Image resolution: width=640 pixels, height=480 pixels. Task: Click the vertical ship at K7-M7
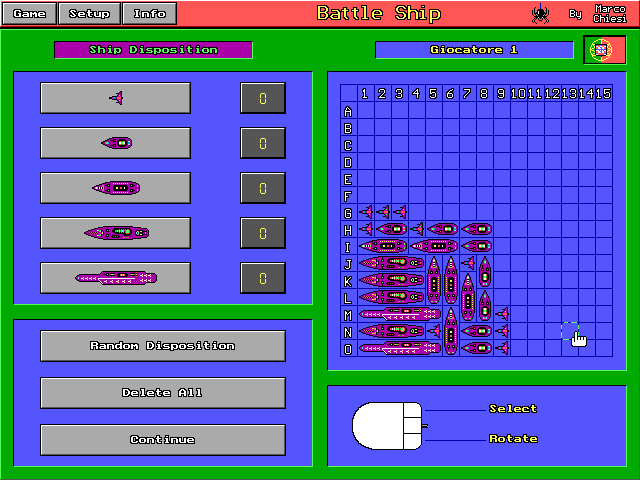[x=468, y=297]
